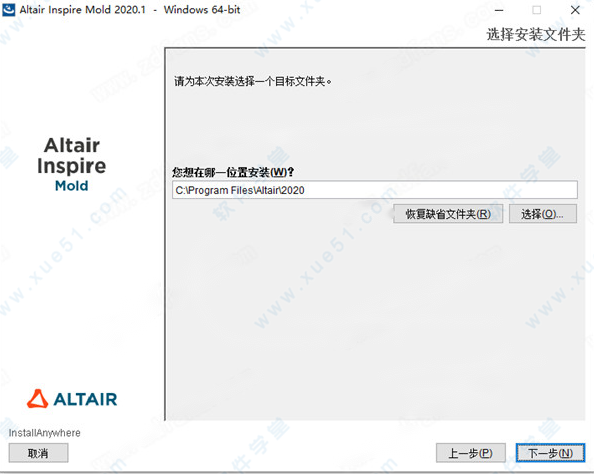
Task: Click the 选择安装文件夹 heading text
Action: pos(536,34)
